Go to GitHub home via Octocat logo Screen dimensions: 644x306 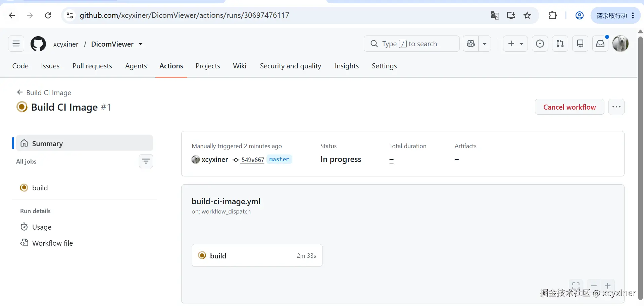(x=38, y=44)
